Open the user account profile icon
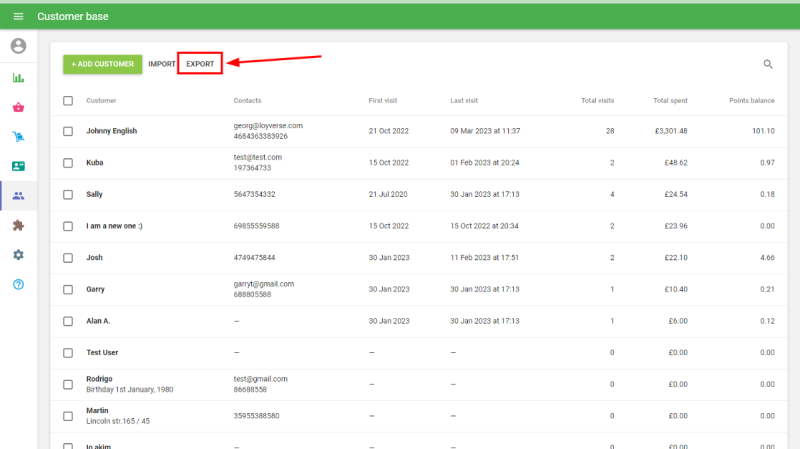This screenshot has height=449, width=800. 18,46
